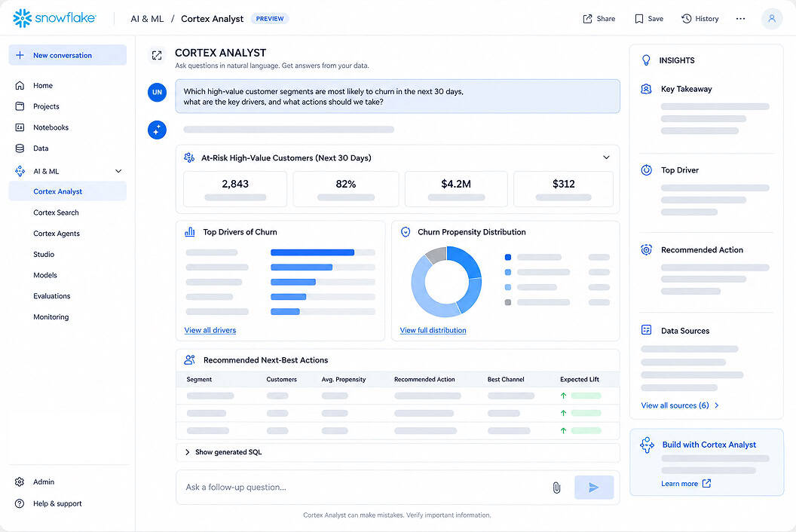Image resolution: width=796 pixels, height=532 pixels.
Task: Click the $4.2M metric card
Action: (456, 189)
